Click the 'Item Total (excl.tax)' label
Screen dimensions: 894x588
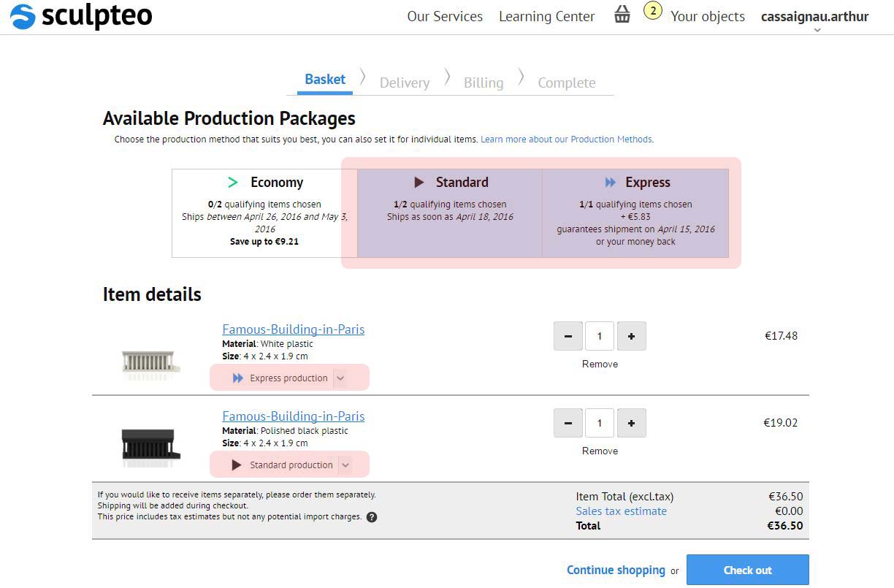pos(624,497)
